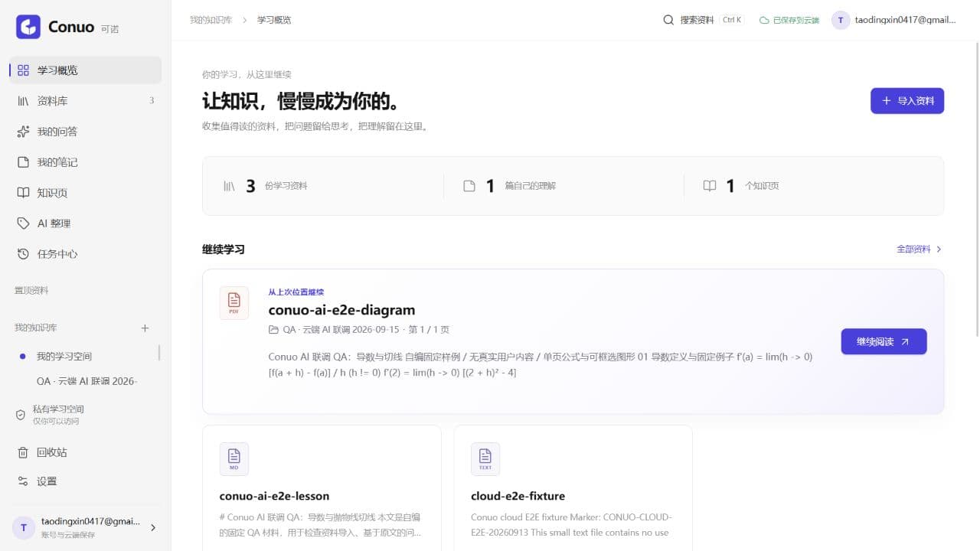
Task: Expand the account chevron in the sidebar footer
Action: click(152, 527)
